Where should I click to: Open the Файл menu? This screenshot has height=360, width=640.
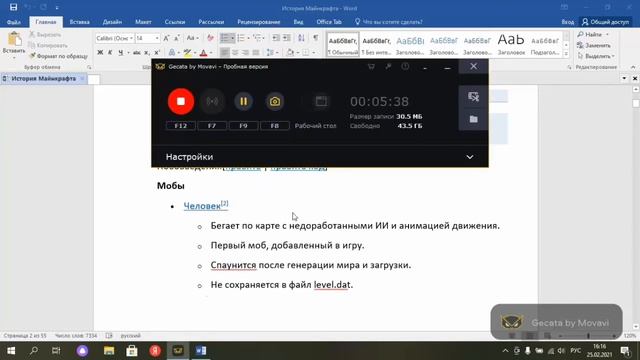coord(14,22)
